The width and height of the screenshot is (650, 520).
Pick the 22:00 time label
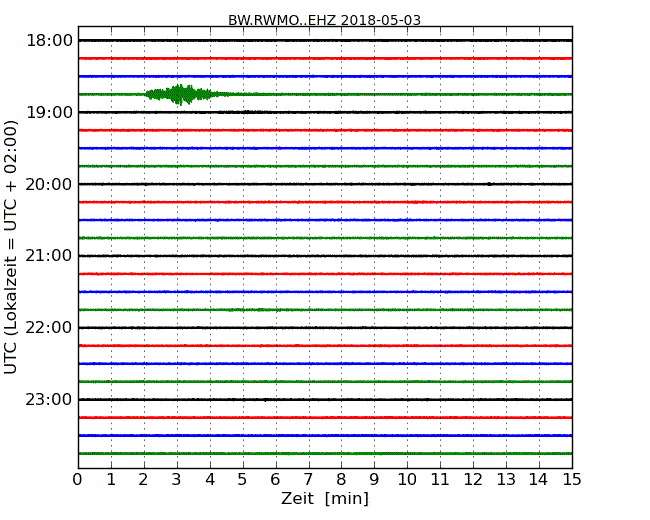(x=49, y=328)
